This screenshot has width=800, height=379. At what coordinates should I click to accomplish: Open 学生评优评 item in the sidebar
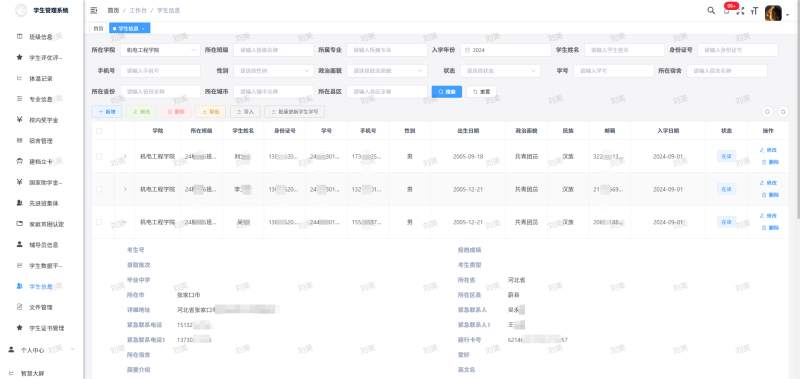tap(41, 58)
